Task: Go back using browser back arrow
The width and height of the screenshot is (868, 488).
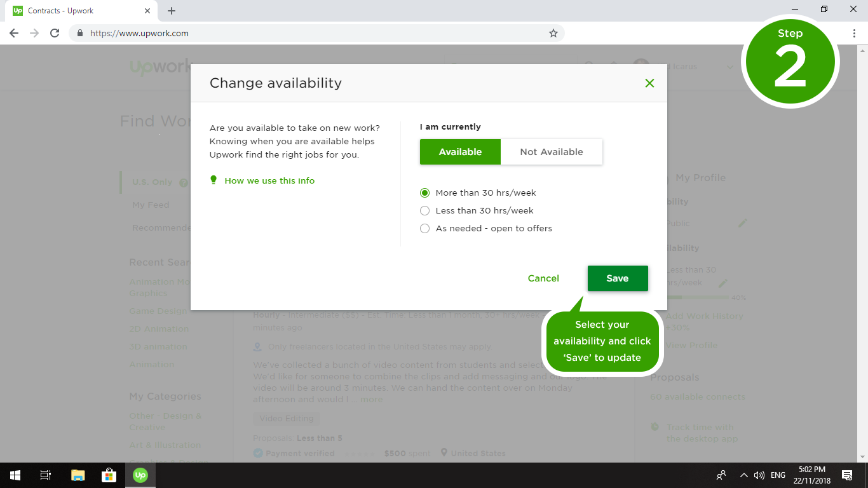Action: pyautogui.click(x=14, y=33)
